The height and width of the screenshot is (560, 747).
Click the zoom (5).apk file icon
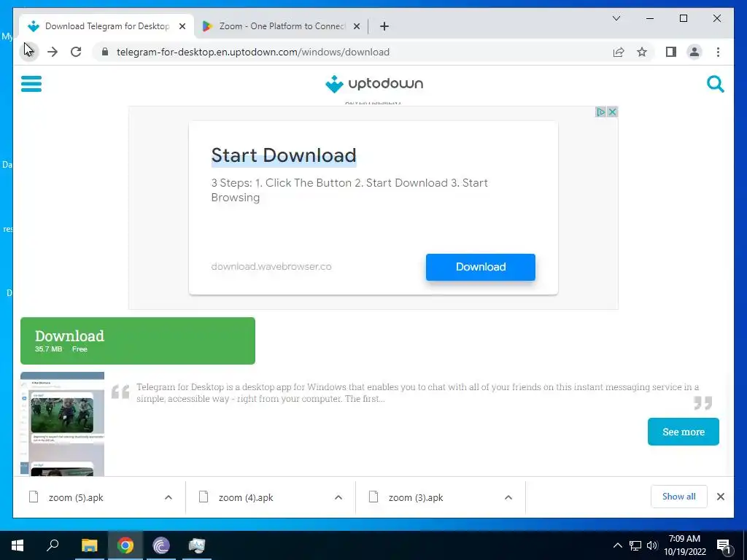tap(34, 497)
